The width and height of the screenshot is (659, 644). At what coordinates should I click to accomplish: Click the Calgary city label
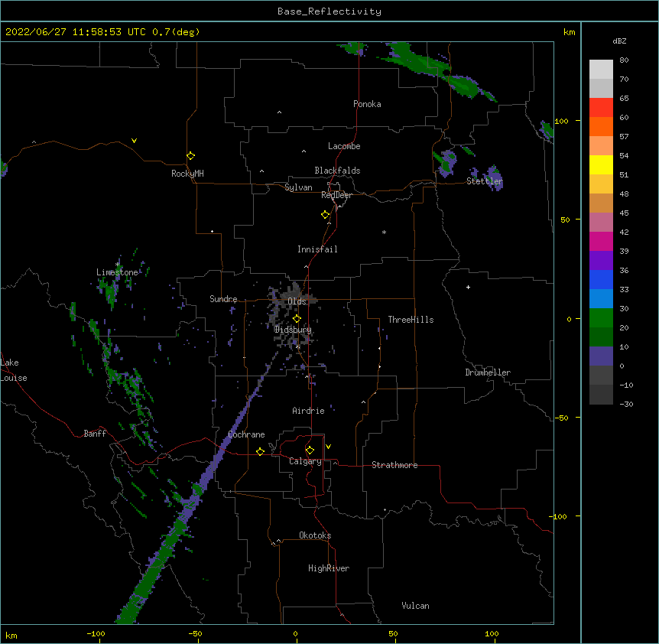click(306, 461)
